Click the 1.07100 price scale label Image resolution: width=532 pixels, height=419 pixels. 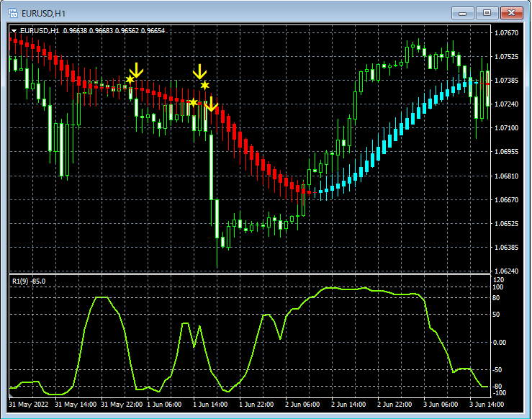(507, 128)
